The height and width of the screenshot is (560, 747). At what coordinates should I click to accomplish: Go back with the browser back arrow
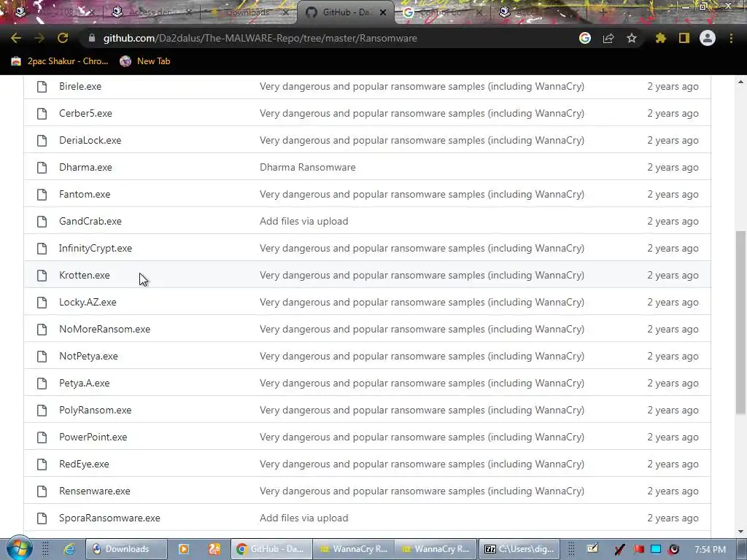pyautogui.click(x=16, y=38)
